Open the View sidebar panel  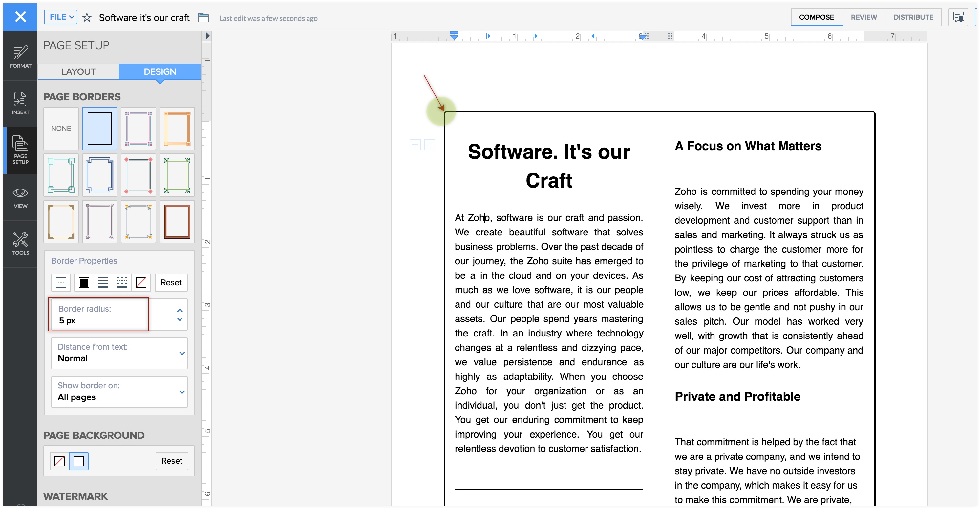click(20, 197)
